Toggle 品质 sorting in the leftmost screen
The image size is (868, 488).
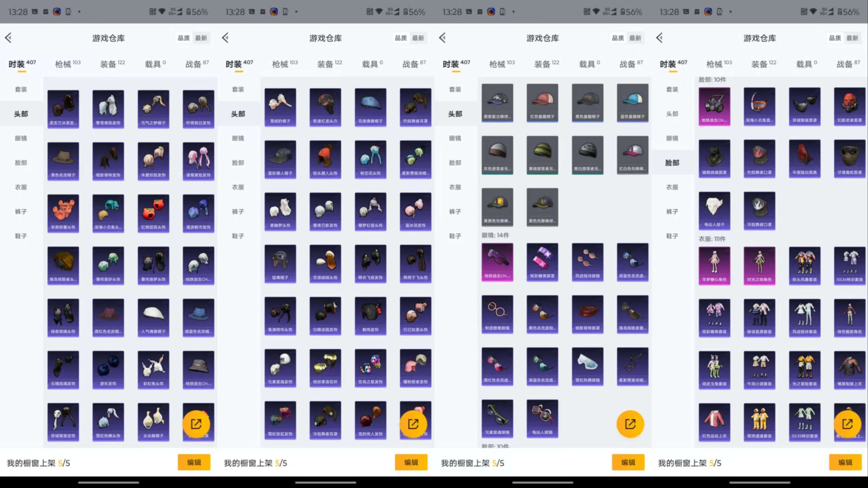tap(184, 38)
